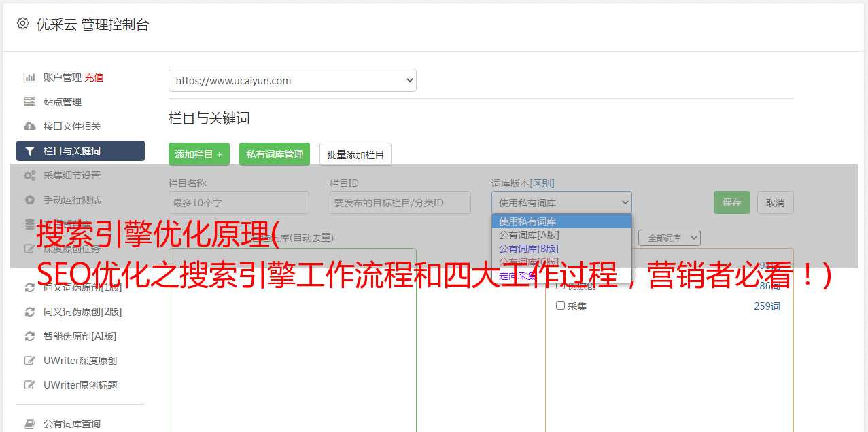Click the play icon for 手动运行测试
Viewport: 868px width, 432px height.
pyautogui.click(x=30, y=200)
